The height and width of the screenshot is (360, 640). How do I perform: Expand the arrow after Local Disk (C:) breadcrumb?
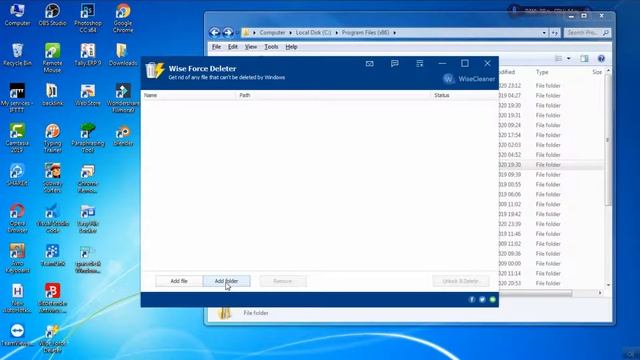337,33
